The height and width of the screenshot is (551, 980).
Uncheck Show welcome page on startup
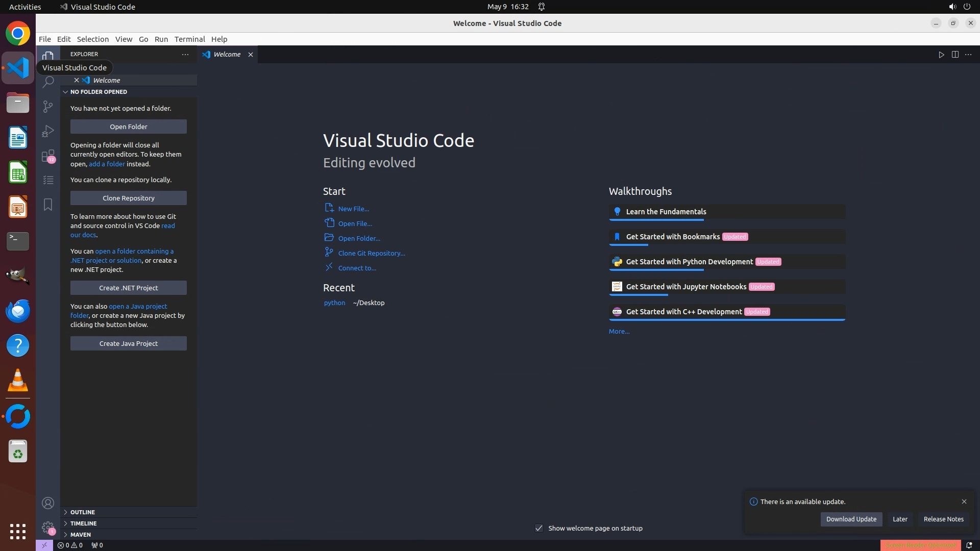point(539,528)
